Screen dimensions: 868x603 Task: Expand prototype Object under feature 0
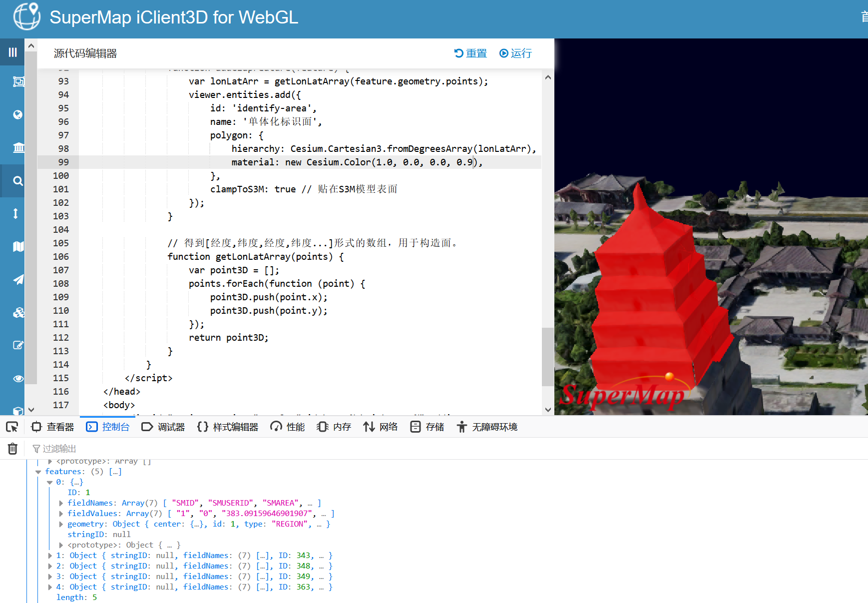coord(61,545)
